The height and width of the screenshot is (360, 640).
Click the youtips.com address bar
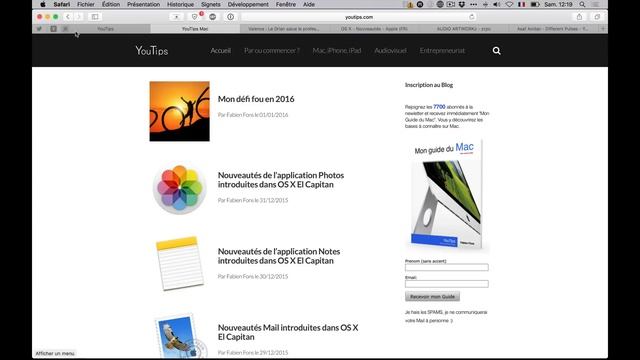[359, 17]
